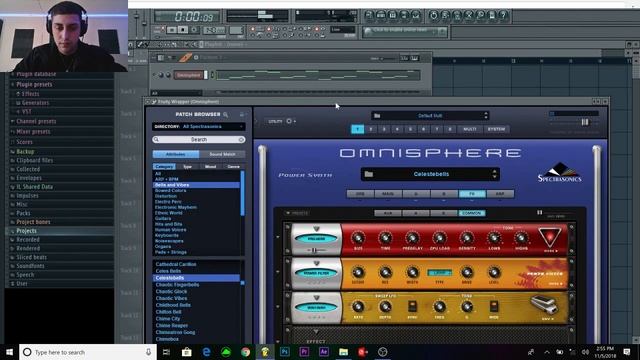This screenshot has height=360, width=640.
Task: Open the empty Effect slot selector arrow
Action: pos(316,331)
